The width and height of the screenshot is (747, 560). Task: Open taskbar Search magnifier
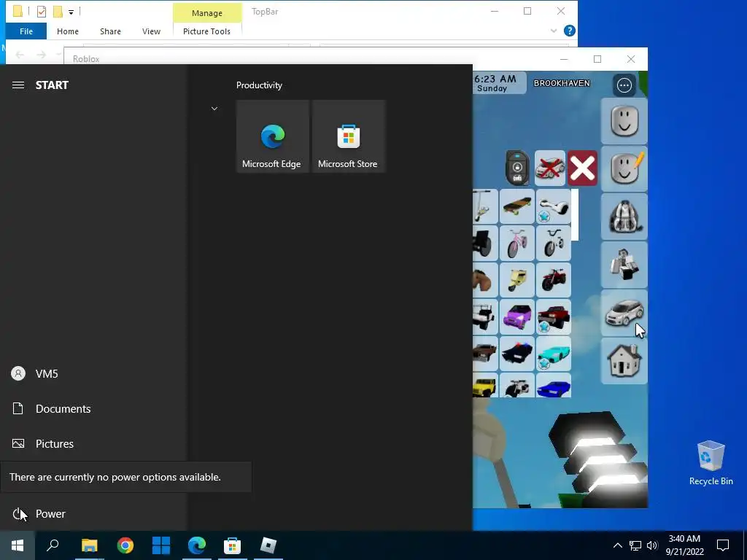coord(53,545)
